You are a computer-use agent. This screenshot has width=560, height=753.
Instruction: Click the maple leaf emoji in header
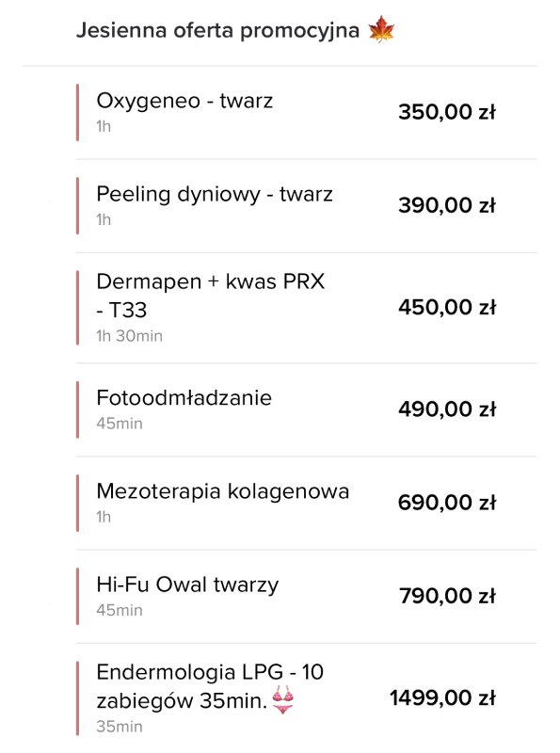381,29
